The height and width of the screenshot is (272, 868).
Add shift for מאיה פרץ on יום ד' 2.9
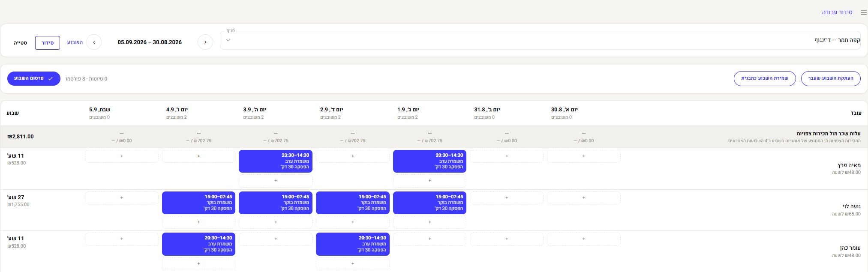tap(353, 156)
